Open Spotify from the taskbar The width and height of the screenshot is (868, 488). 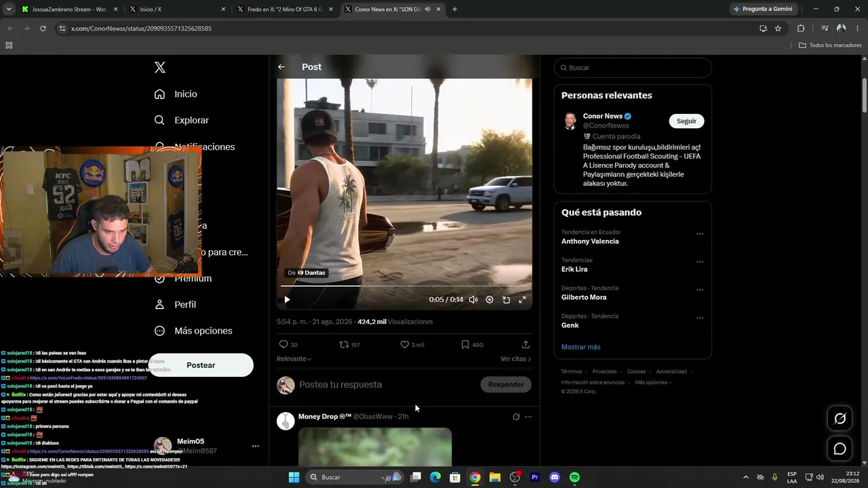tap(574, 477)
